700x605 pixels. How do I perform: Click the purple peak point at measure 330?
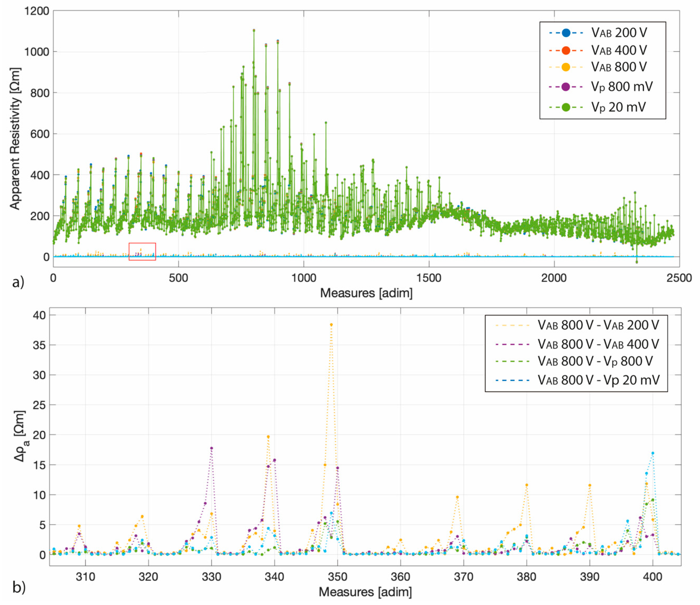click(211, 448)
